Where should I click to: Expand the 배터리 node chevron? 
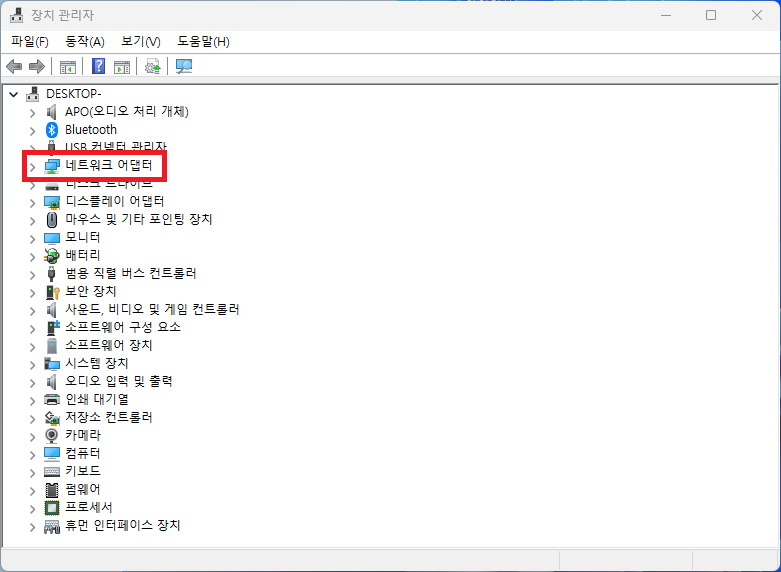[32, 257]
